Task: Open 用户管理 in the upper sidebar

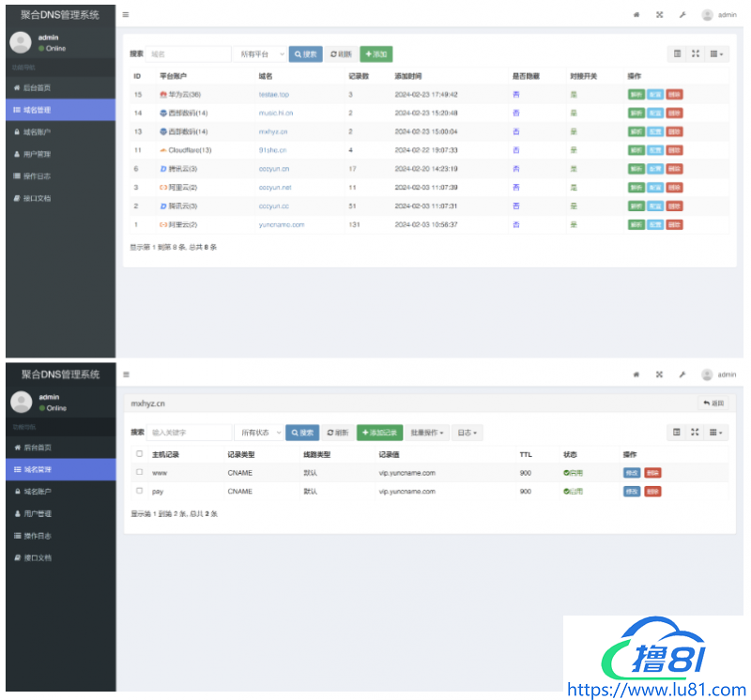Action: (x=38, y=154)
